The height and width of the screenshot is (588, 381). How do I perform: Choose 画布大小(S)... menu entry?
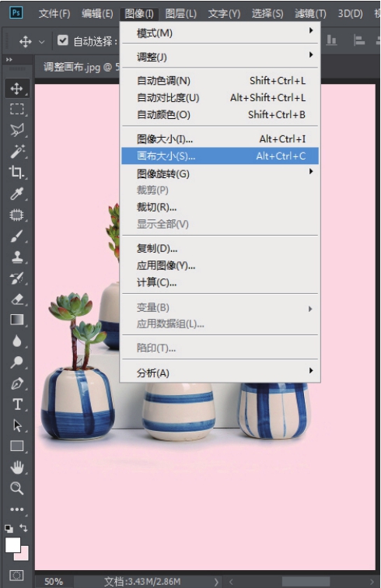pos(220,156)
